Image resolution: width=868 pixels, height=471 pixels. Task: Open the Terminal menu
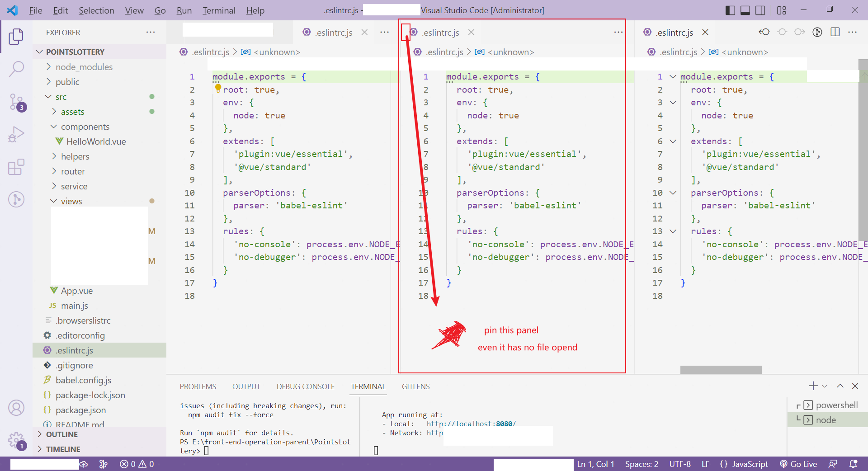(219, 10)
